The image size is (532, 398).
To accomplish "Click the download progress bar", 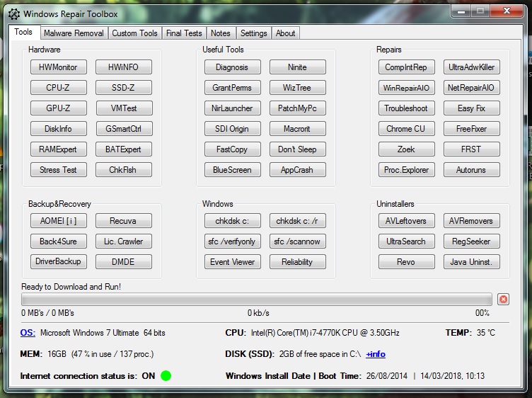I will [x=256, y=300].
